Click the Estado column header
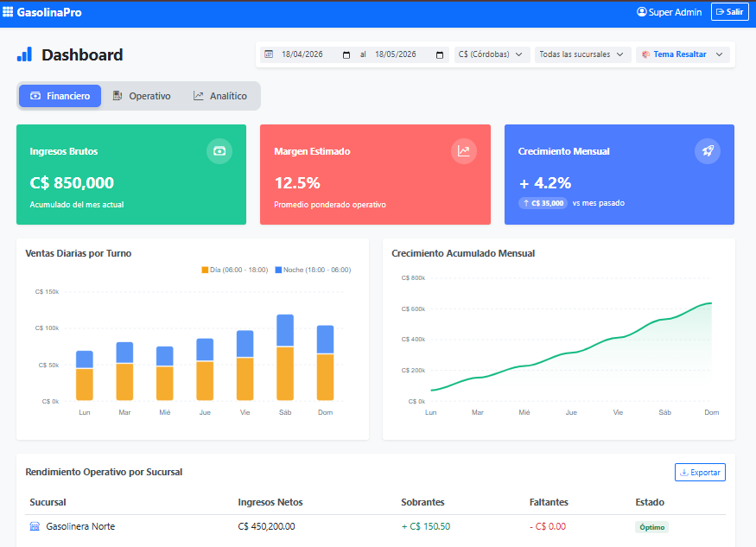Screen dimensions: 756x547 coord(650,502)
